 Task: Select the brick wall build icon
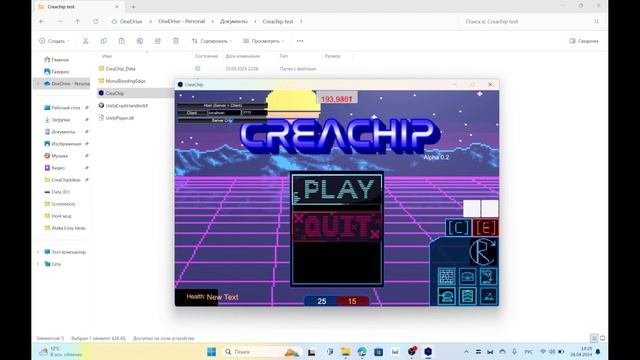tap(447, 276)
